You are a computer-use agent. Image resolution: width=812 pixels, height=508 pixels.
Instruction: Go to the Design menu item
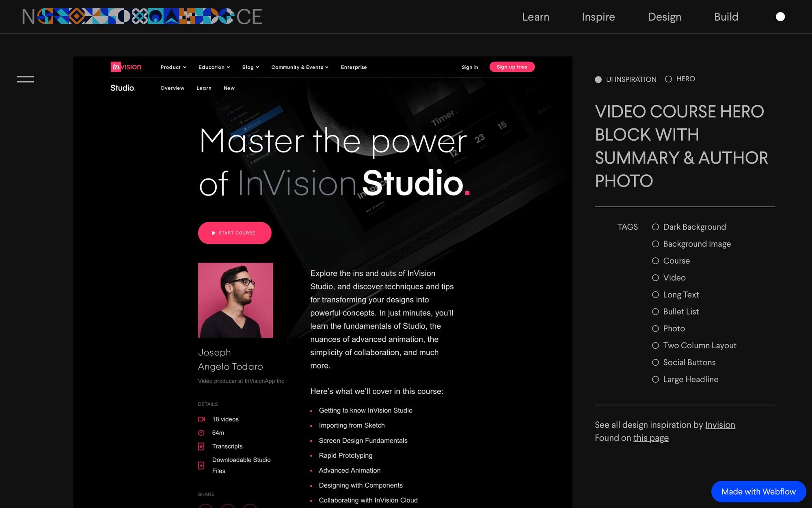click(x=664, y=17)
